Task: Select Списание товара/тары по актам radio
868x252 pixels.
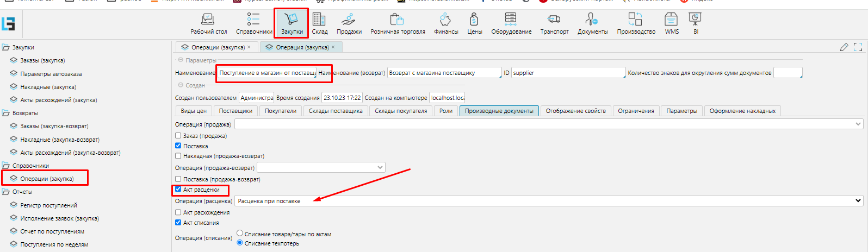Action: [x=240, y=234]
